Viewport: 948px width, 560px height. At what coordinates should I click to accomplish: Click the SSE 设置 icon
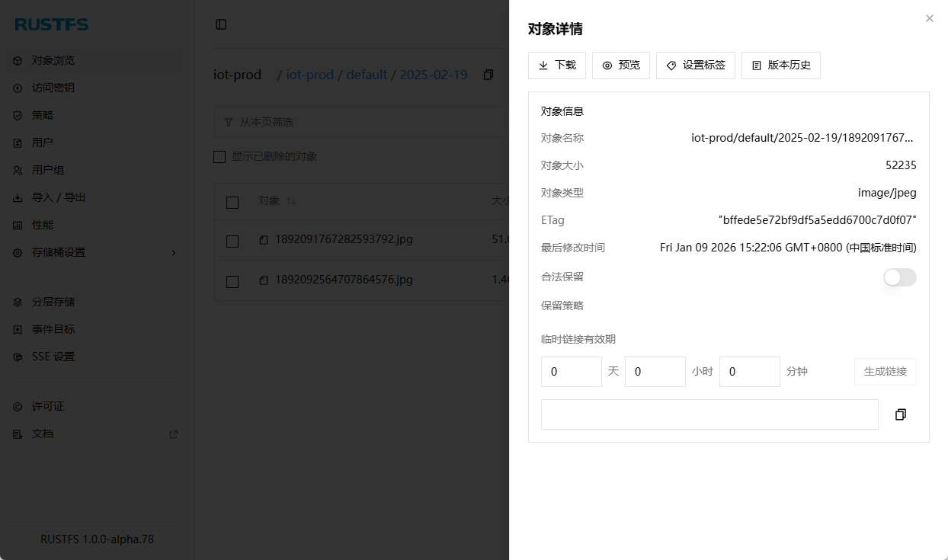click(18, 357)
